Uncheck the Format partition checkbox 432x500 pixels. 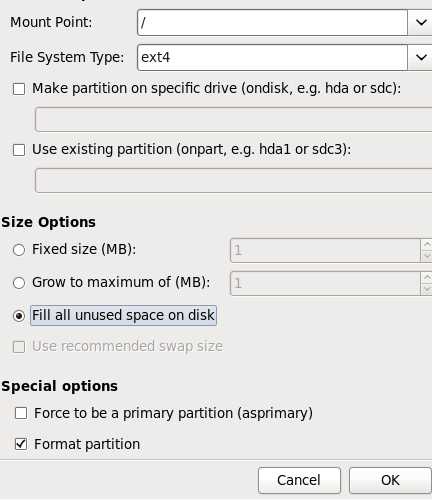point(21,444)
